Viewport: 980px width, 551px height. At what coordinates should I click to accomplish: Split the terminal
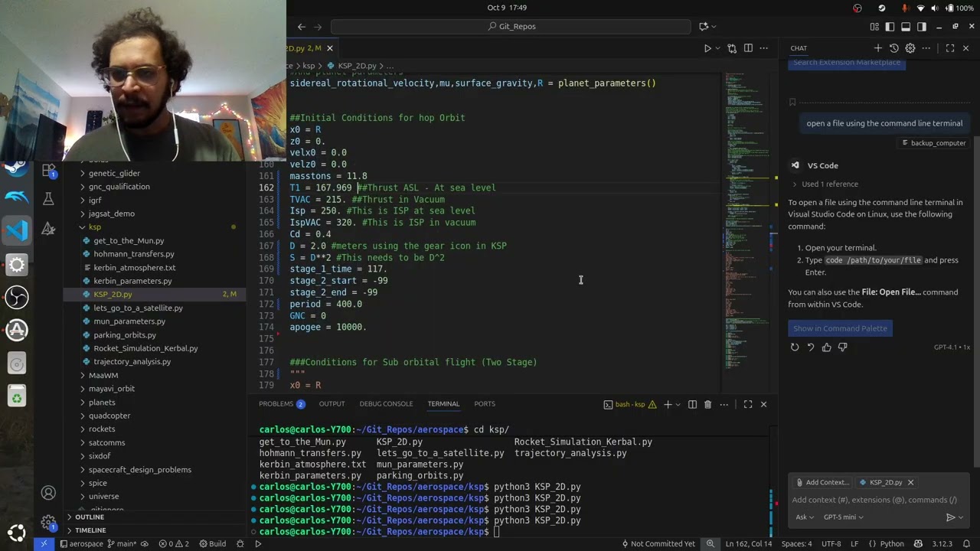click(x=692, y=404)
